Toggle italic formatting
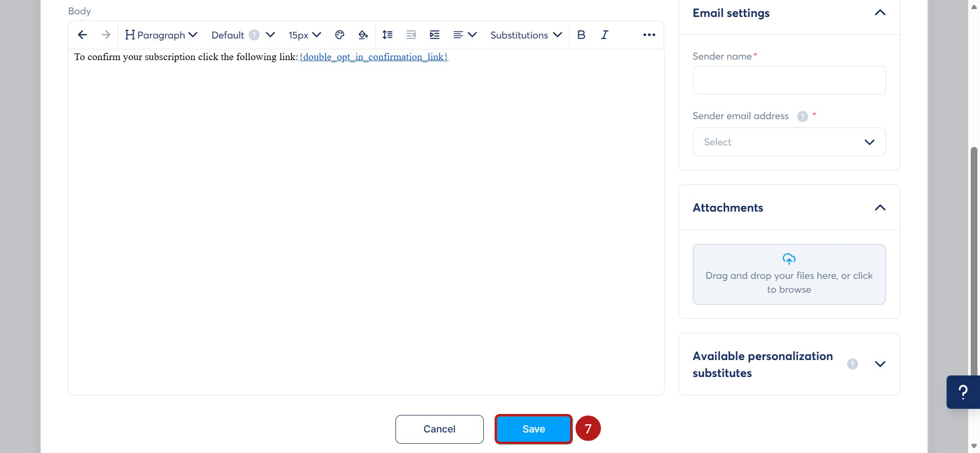 coord(605,35)
